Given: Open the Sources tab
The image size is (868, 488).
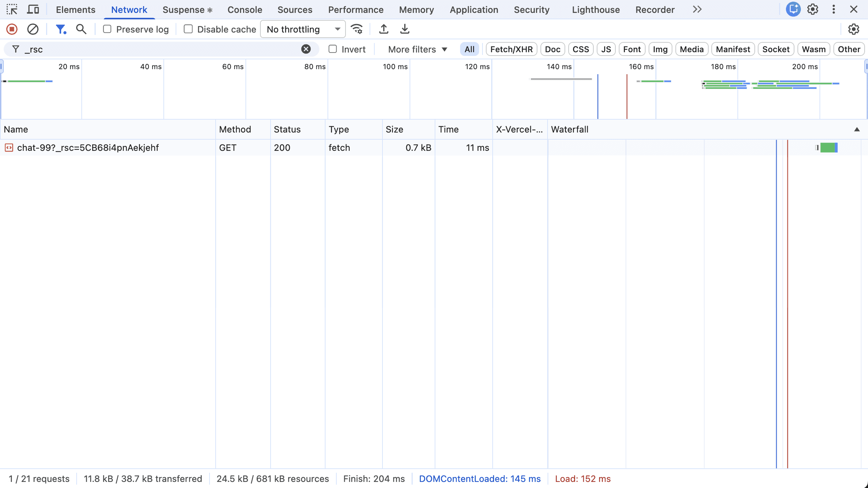Looking at the screenshot, I should click(295, 9).
